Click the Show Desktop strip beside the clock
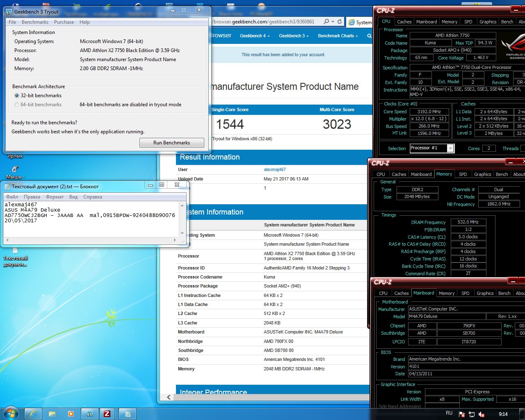 tap(522, 414)
